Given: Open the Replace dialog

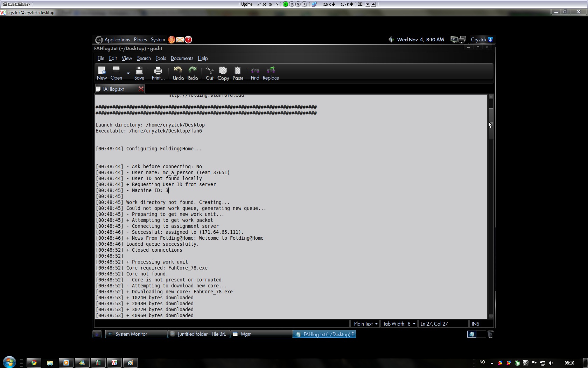Looking at the screenshot, I should [x=271, y=73].
